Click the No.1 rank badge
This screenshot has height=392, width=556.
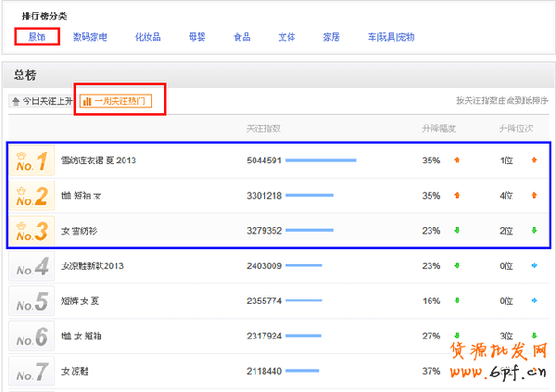[32, 160]
